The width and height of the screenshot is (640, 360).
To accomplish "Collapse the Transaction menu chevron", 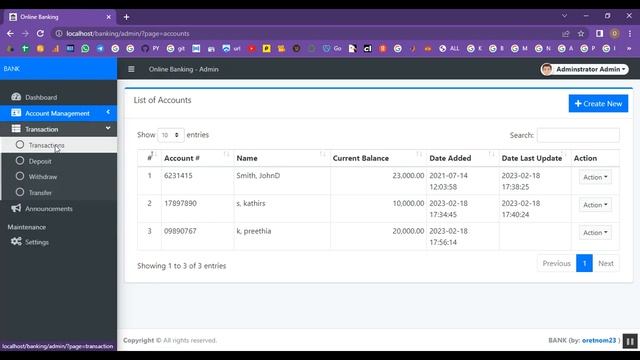I will [x=108, y=128].
